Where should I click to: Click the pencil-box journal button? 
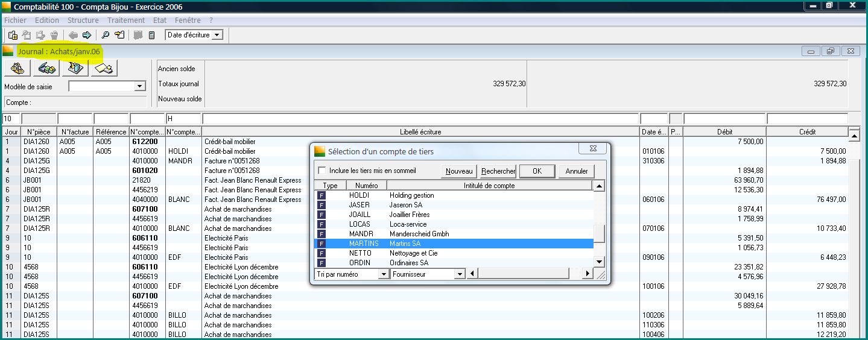pos(46,69)
